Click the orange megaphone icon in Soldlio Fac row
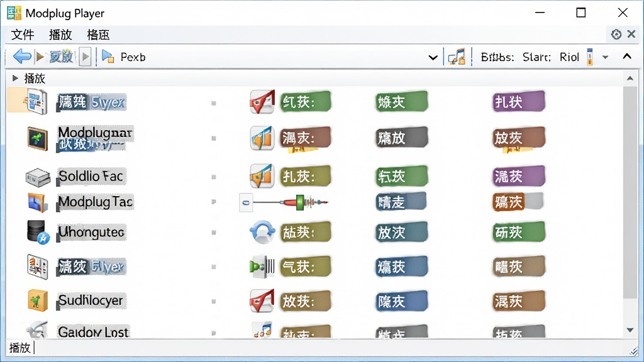This screenshot has height=362, width=644. [x=262, y=176]
